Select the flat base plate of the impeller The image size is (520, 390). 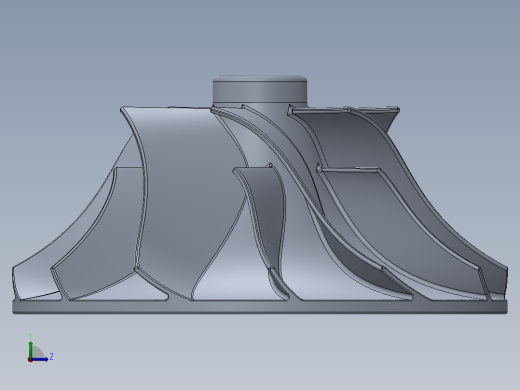(260, 307)
